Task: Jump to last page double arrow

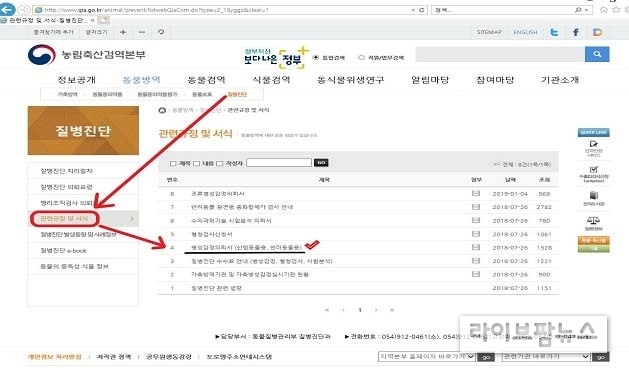Action: [392, 310]
